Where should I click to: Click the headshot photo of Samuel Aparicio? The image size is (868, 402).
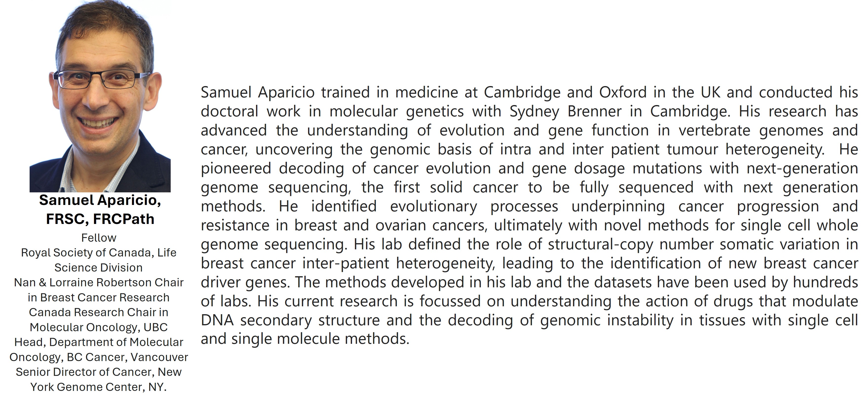click(100, 98)
